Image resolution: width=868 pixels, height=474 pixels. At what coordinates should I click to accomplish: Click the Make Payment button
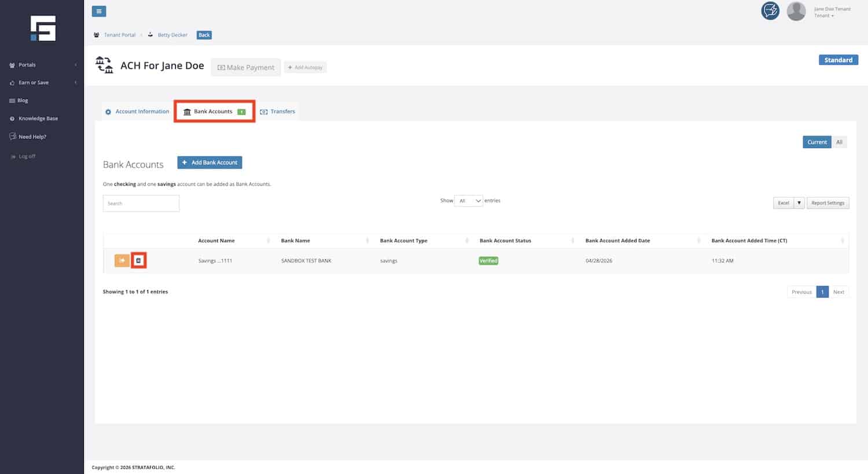(246, 67)
